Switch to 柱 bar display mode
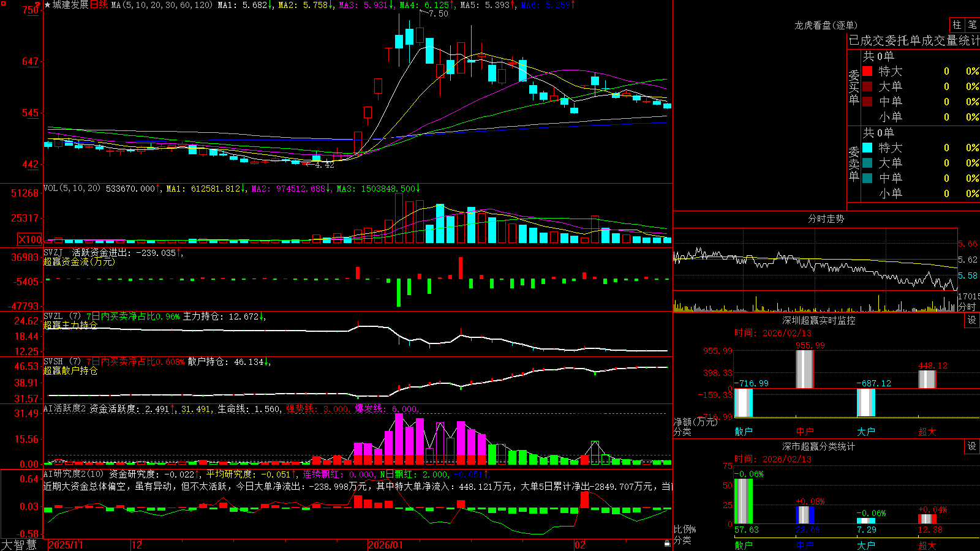Viewport: 980px width, 551px height. (x=957, y=24)
